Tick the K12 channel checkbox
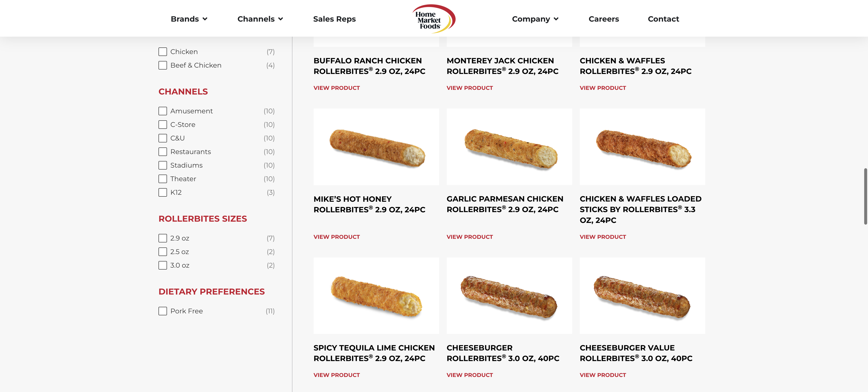 [x=163, y=192]
